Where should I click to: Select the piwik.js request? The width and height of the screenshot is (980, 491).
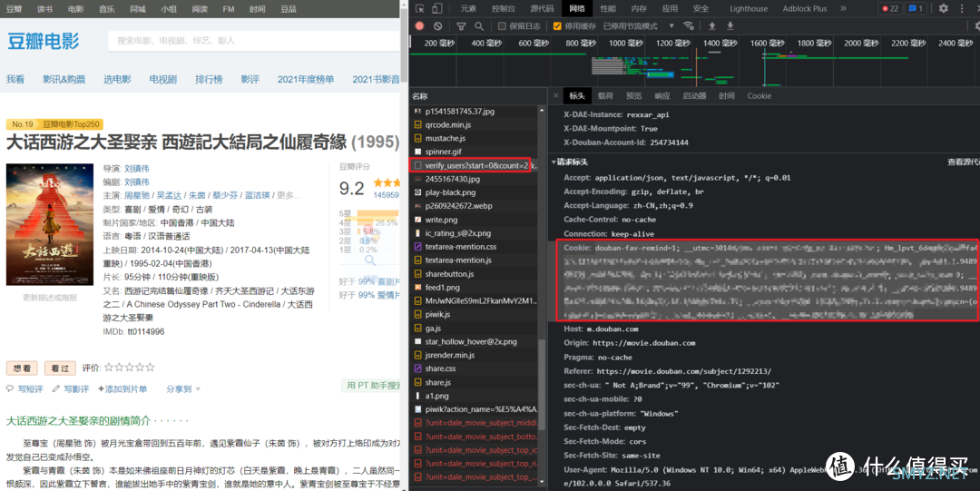point(473,314)
